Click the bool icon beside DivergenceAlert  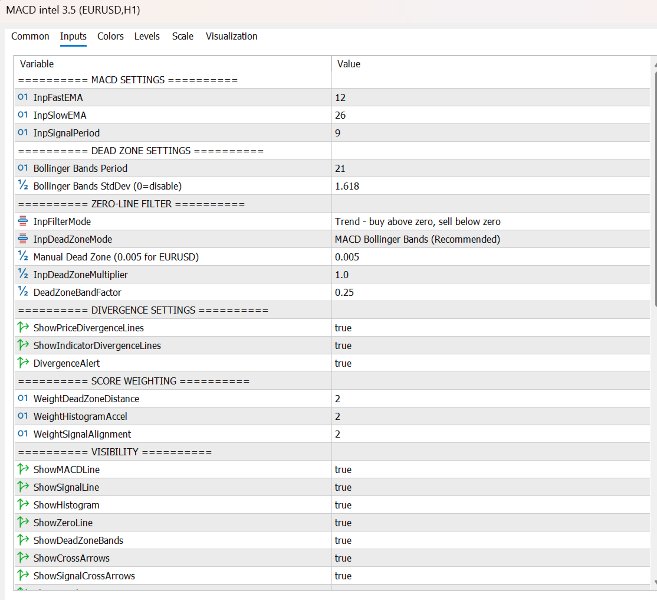point(23,362)
